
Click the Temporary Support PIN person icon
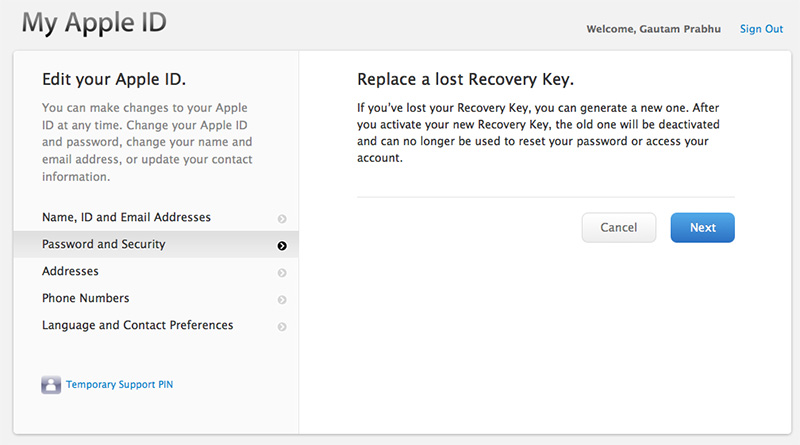pyautogui.click(x=51, y=385)
